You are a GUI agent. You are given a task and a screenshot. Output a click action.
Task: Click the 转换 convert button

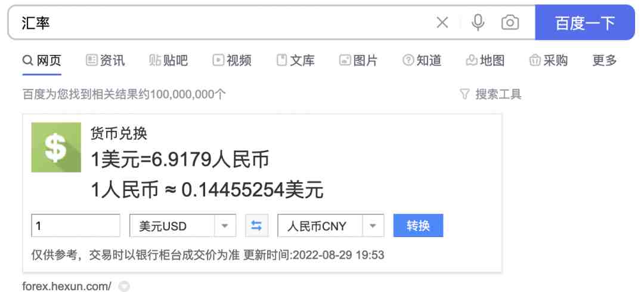tap(418, 226)
